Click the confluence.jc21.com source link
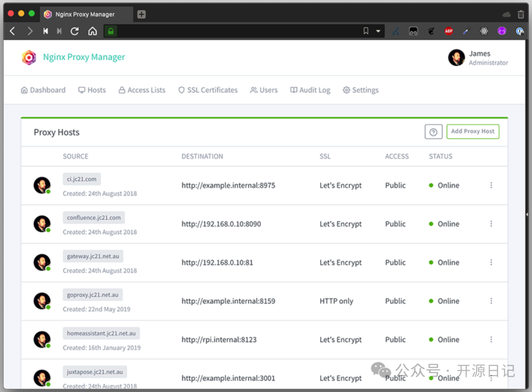This screenshot has width=532, height=392. [x=94, y=218]
